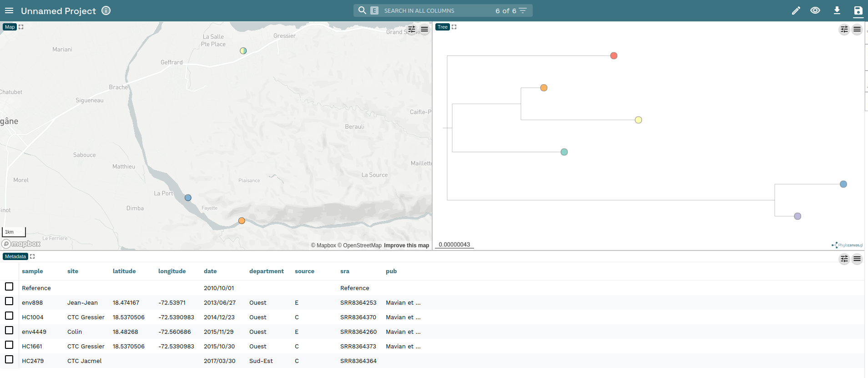Sort by the latitude column header
This screenshot has height=378, width=868.
click(x=124, y=271)
